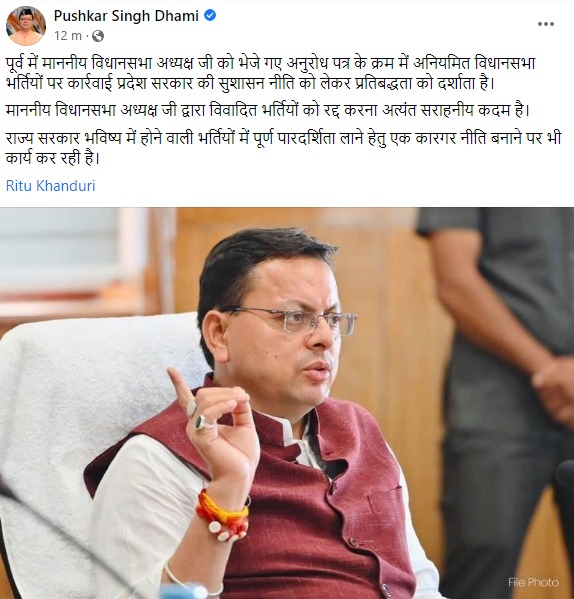The width and height of the screenshot is (574, 599).
Task: Open the tagged Ritu Khanduri link
Action: pos(50,186)
